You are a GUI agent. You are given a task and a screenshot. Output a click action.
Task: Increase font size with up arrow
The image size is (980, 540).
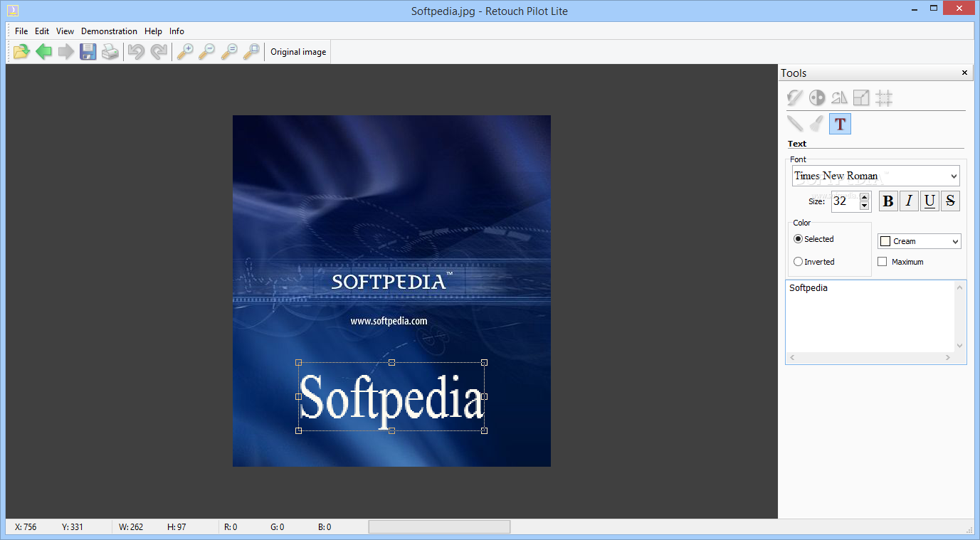(865, 197)
